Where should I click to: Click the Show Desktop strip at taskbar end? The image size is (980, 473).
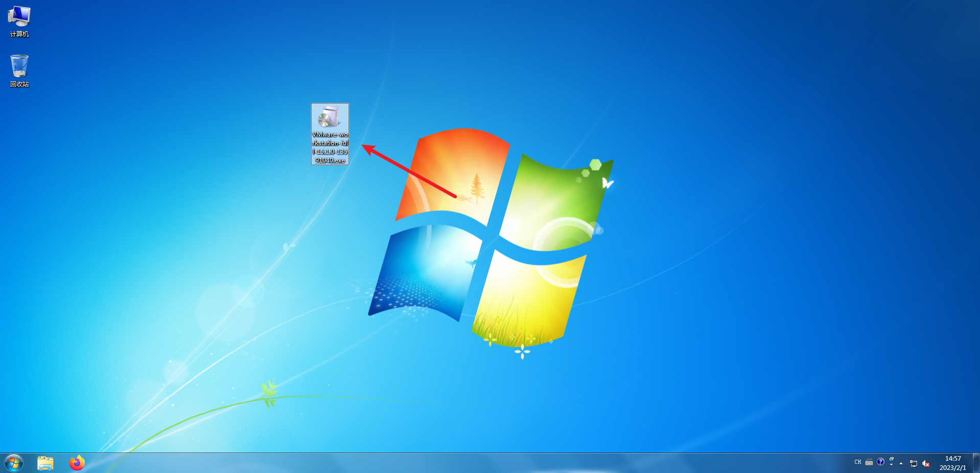tap(976, 463)
